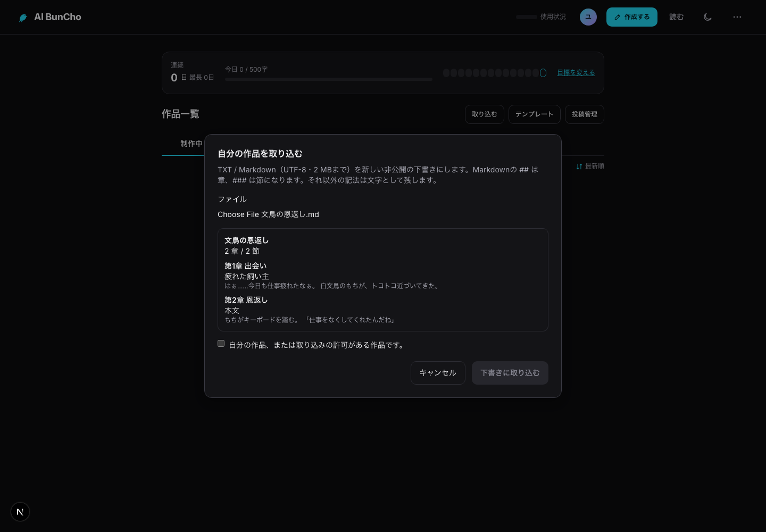Click 疲れた飼い主 section name
The width and height of the screenshot is (766, 532).
tap(247, 277)
